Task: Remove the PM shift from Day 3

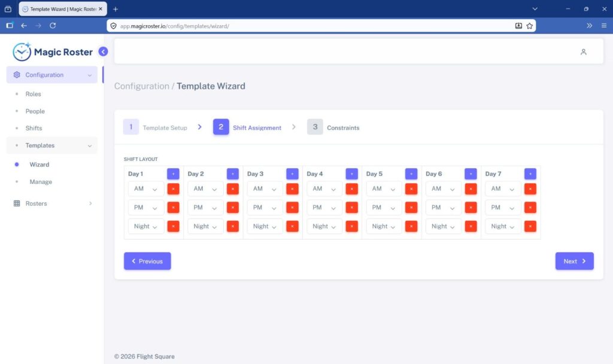Action: [x=292, y=208]
